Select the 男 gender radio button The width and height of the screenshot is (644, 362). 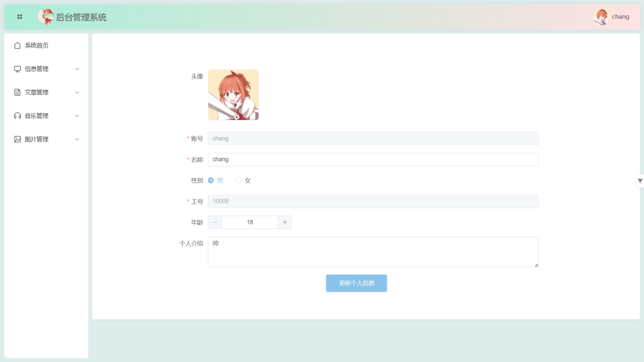point(211,180)
